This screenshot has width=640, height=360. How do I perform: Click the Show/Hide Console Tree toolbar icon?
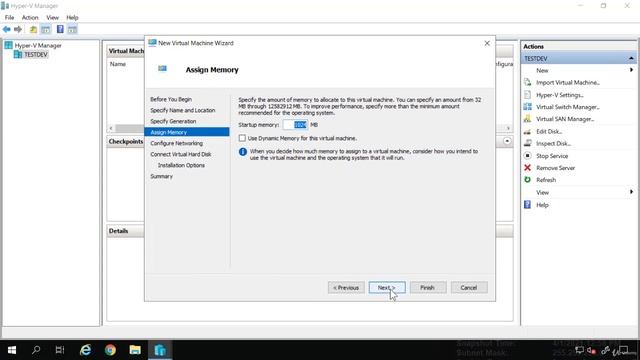click(46, 29)
